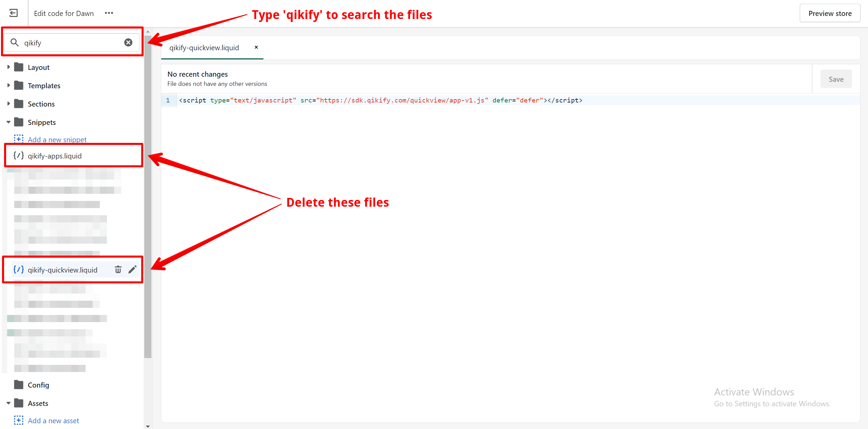868x429 pixels.
Task: Click the Templates folder label
Action: pyautogui.click(x=44, y=86)
